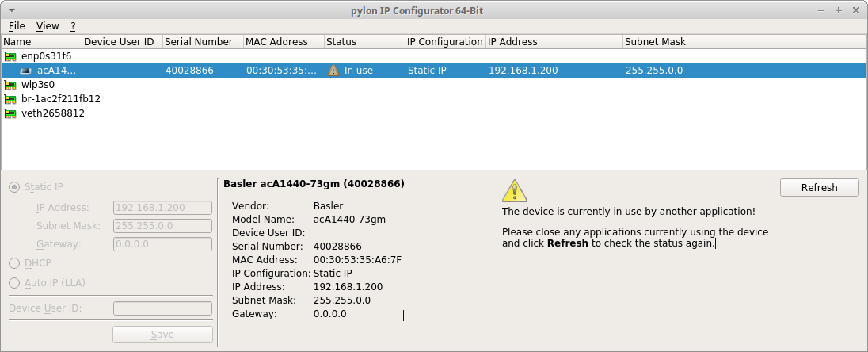Click the Subnet Mask input field
This screenshot has height=352, width=868.
pyautogui.click(x=163, y=226)
